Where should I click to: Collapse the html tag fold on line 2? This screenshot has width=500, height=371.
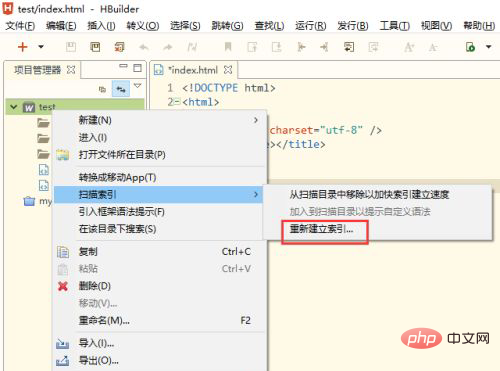pos(178,102)
